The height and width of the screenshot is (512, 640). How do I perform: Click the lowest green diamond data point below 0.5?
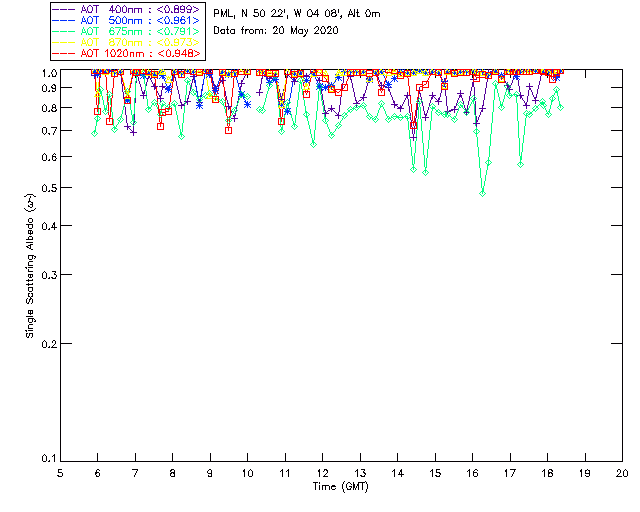(x=482, y=194)
